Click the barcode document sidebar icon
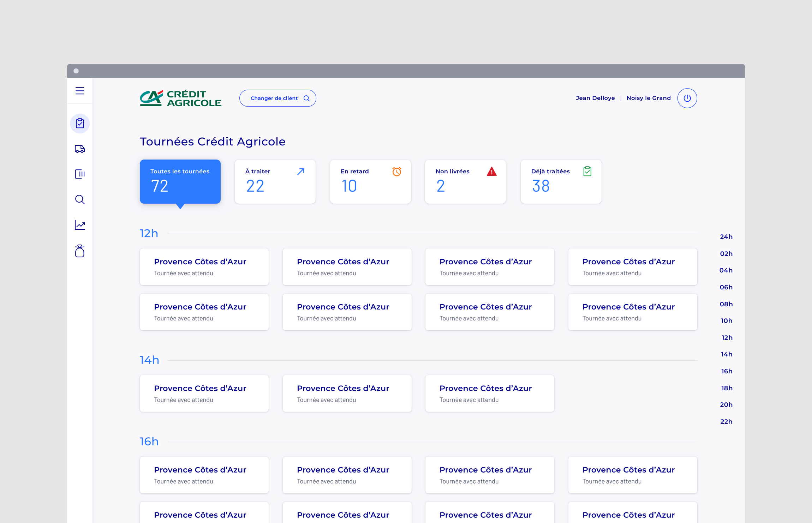The width and height of the screenshot is (812, 523). pyautogui.click(x=80, y=174)
